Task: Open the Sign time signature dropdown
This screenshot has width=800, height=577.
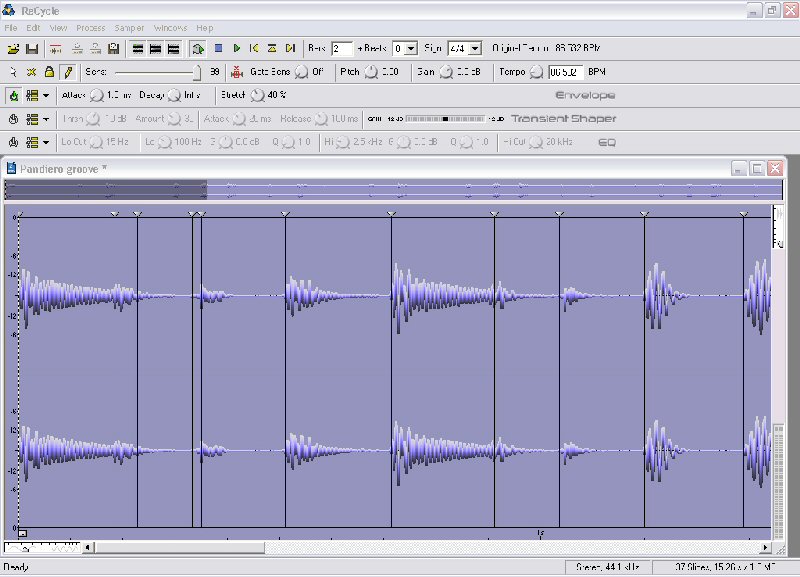Action: click(x=473, y=48)
